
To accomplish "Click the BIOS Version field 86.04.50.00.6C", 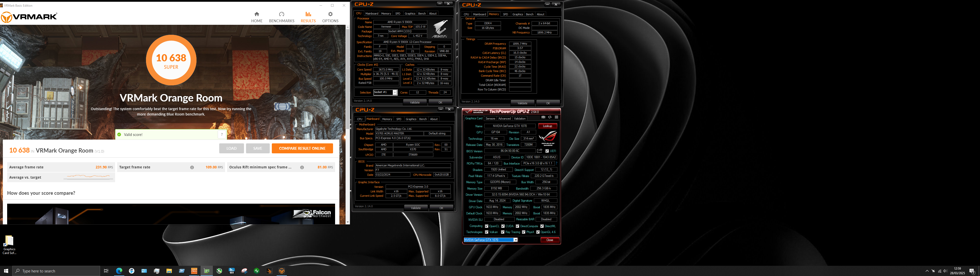I will click(x=510, y=151).
